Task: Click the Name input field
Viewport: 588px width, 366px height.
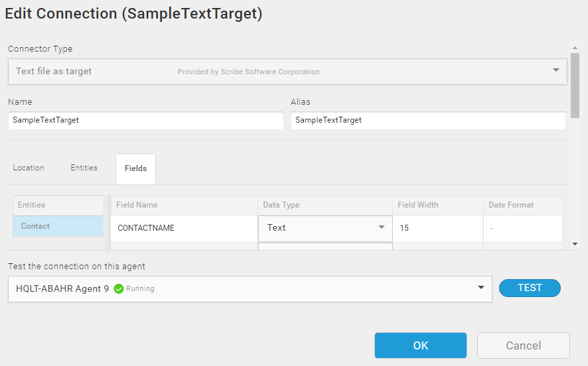Action: 146,121
